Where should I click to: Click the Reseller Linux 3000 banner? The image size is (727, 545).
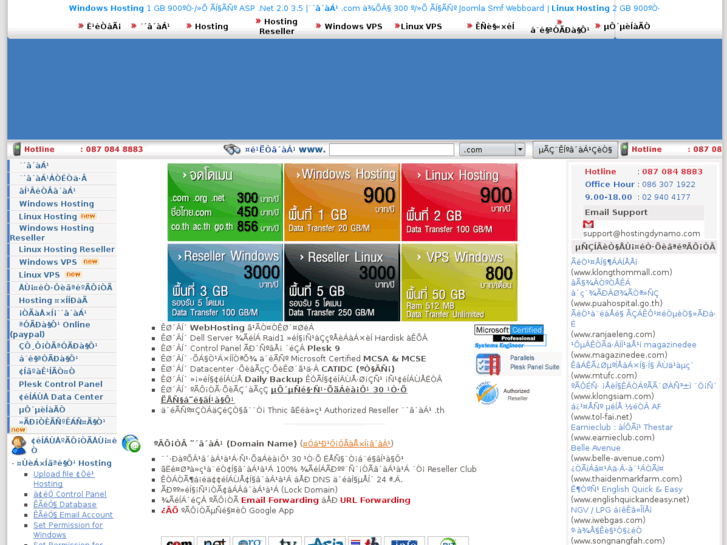[x=341, y=283]
